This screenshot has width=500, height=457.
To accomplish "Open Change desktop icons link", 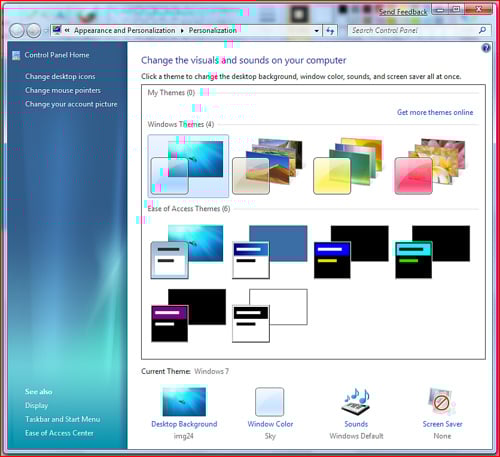I will click(60, 76).
